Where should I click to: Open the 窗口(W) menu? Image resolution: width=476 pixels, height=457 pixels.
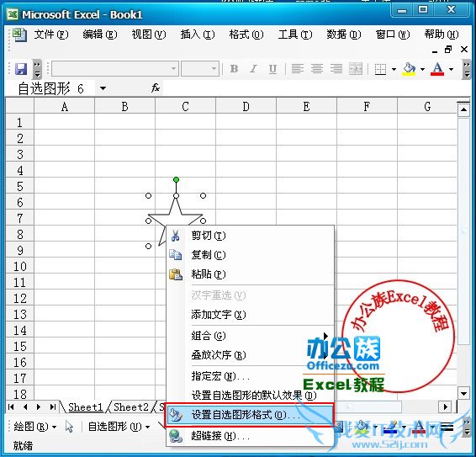[x=393, y=35]
